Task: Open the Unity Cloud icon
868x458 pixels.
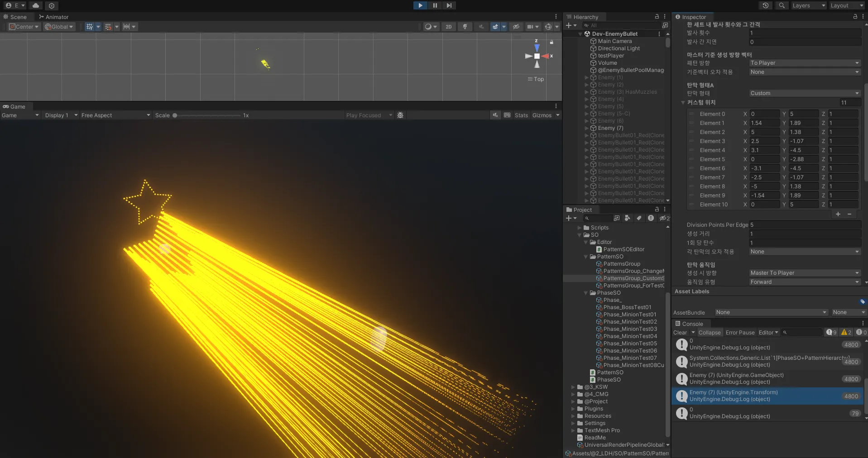Action: click(36, 5)
